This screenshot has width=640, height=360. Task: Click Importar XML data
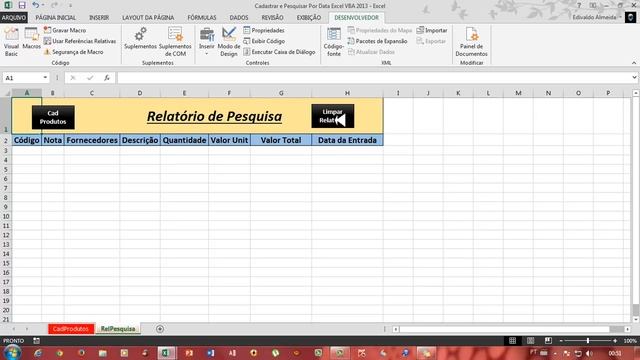(432, 30)
